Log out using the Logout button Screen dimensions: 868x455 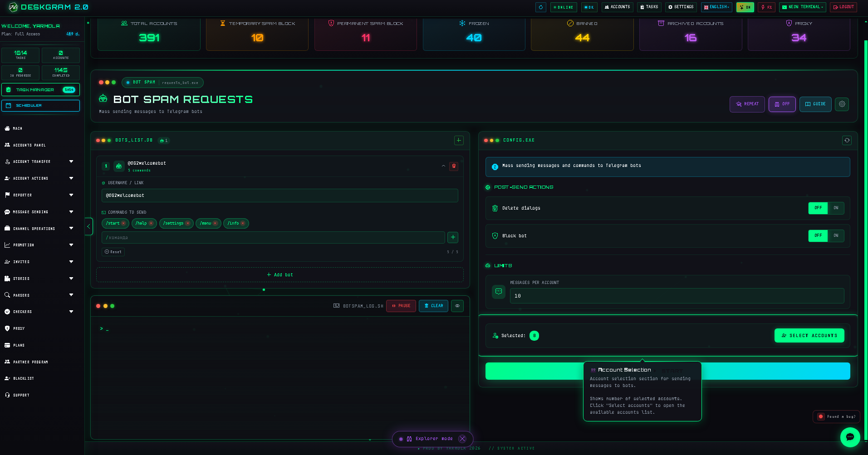click(843, 7)
